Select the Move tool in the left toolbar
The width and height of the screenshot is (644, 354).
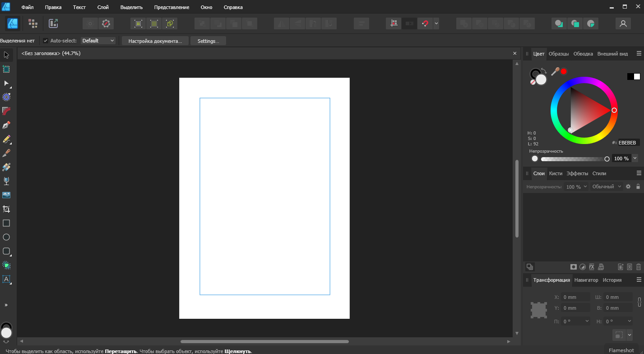[6, 55]
